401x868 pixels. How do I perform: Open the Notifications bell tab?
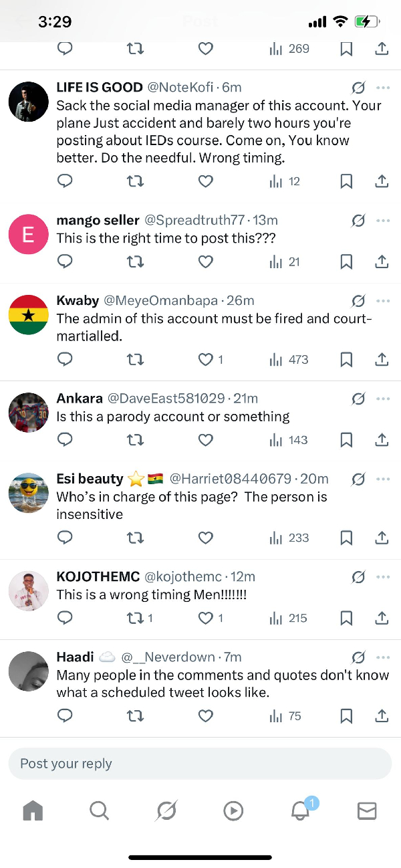tap(300, 810)
